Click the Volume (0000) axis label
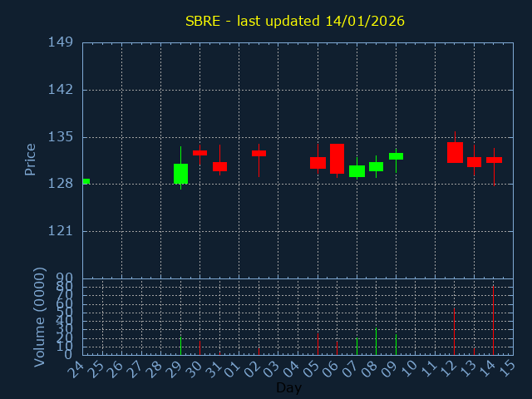The height and width of the screenshot is (399, 532). tap(39, 317)
